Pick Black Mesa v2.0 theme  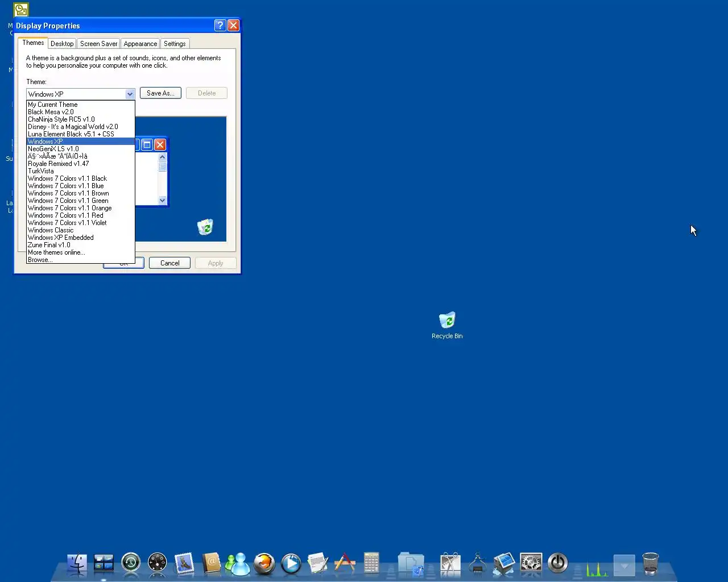[80, 112]
